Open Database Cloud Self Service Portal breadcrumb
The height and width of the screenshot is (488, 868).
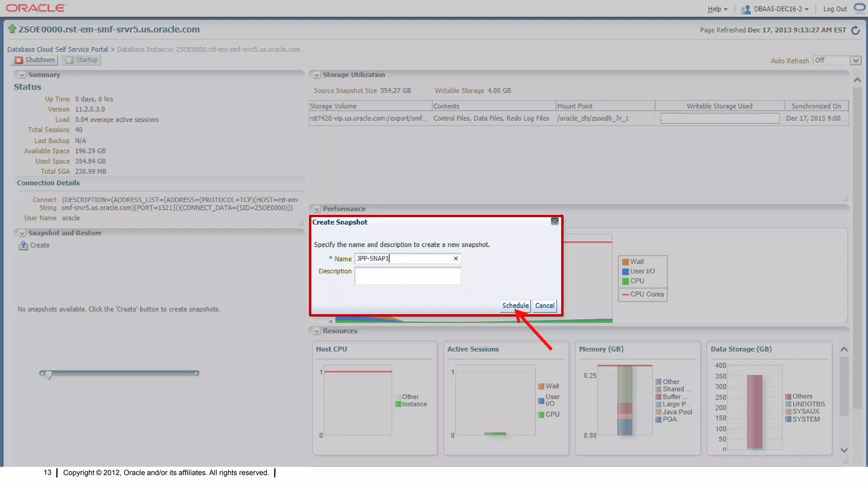(x=58, y=50)
